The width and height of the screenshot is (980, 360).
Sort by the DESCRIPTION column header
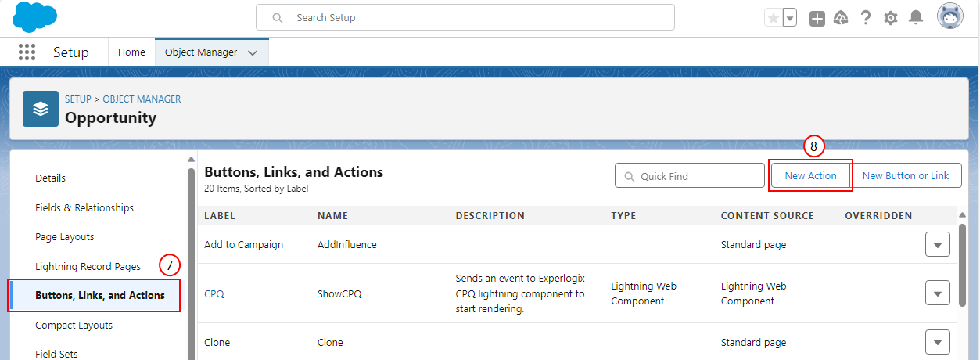coord(490,216)
